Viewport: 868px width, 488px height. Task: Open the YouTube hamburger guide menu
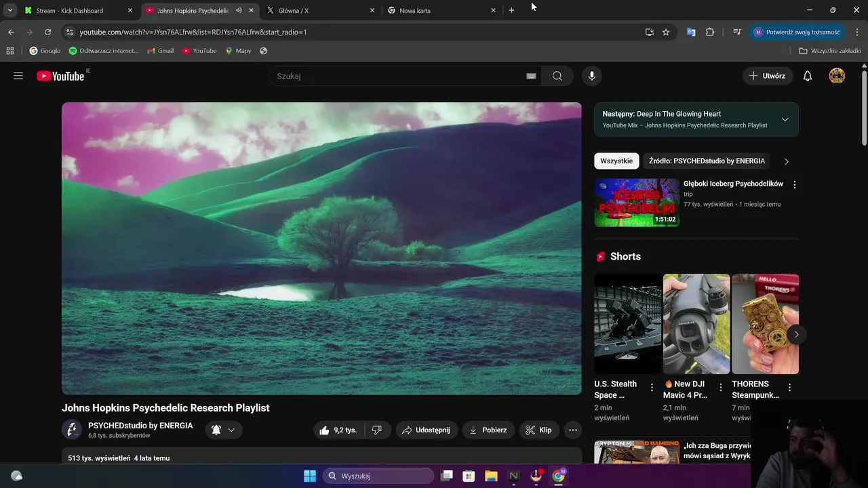(x=18, y=76)
